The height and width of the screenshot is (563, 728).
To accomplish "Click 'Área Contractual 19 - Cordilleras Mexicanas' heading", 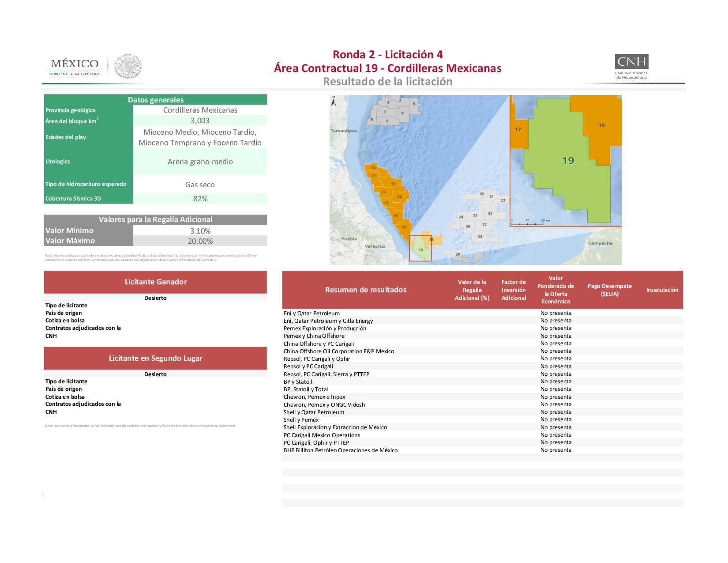I will (387, 68).
